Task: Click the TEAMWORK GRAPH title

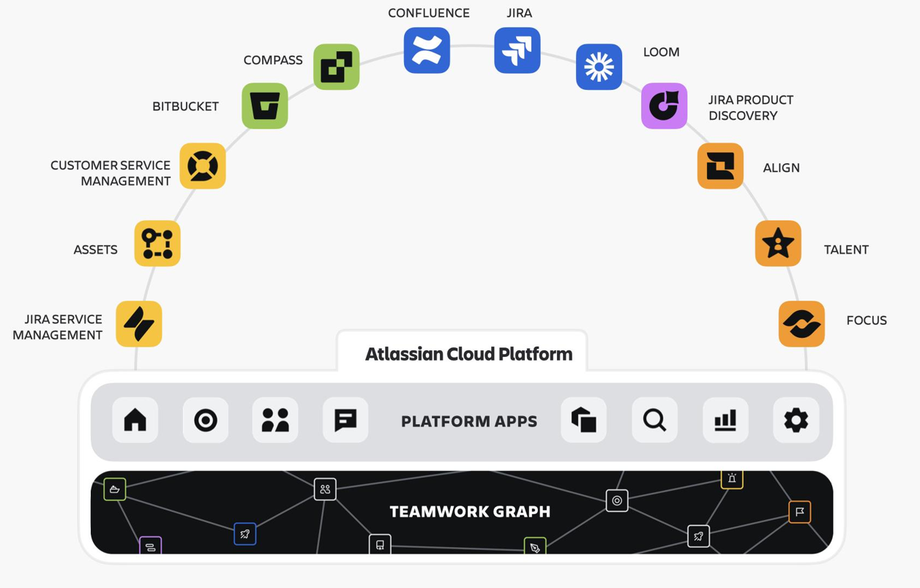Action: tap(470, 511)
